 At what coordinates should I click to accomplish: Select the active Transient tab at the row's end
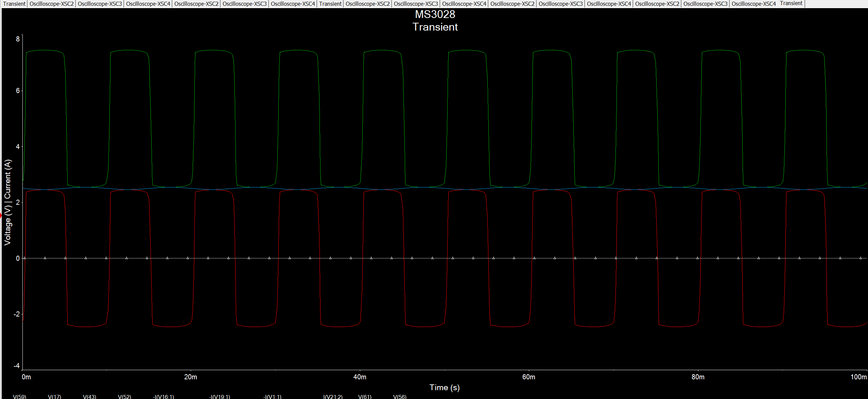pyautogui.click(x=791, y=3)
